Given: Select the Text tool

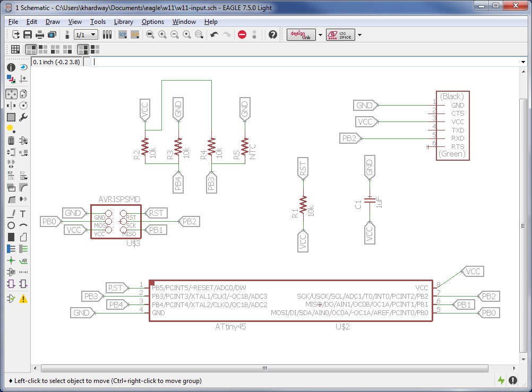Looking at the screenshot, I should (23, 214).
